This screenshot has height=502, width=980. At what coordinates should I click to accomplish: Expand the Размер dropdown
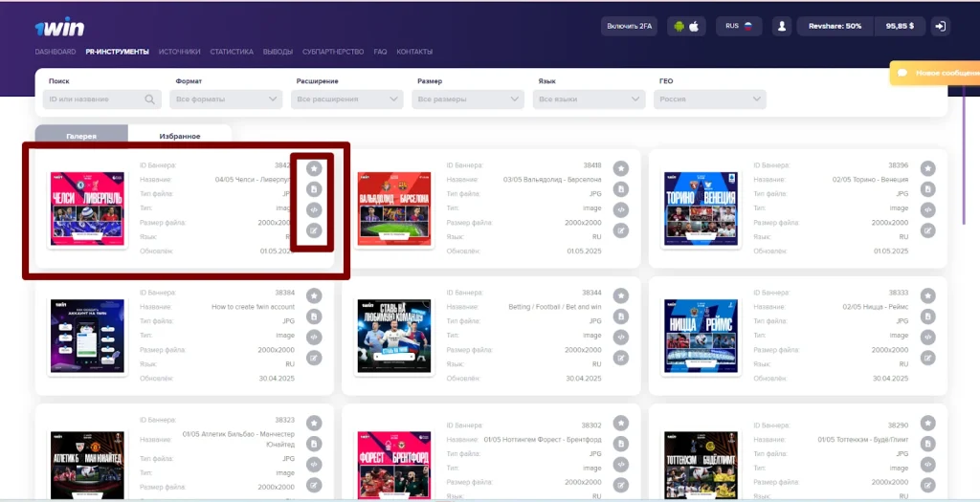click(x=467, y=99)
